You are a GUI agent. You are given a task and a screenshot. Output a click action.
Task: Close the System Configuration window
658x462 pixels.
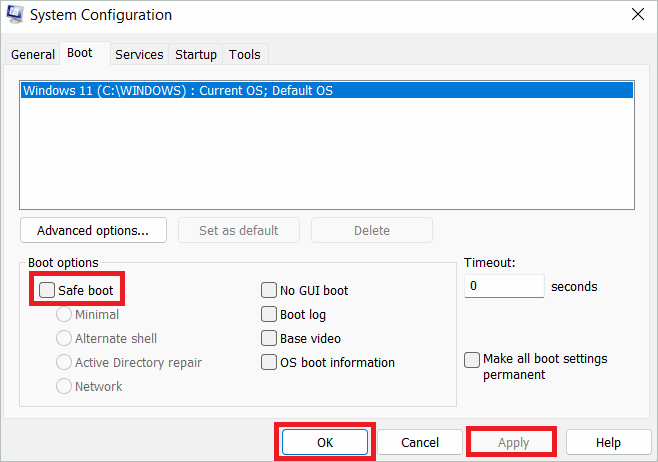[637, 15]
